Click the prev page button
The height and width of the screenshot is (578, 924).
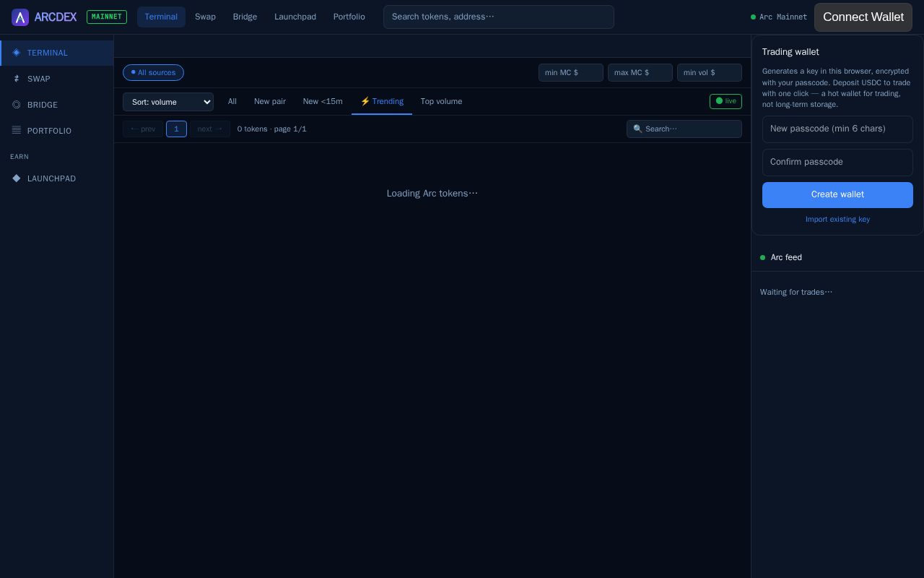[143, 129]
